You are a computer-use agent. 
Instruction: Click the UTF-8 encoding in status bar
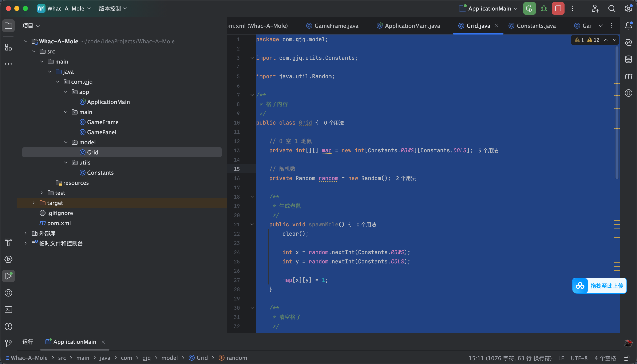click(x=579, y=358)
